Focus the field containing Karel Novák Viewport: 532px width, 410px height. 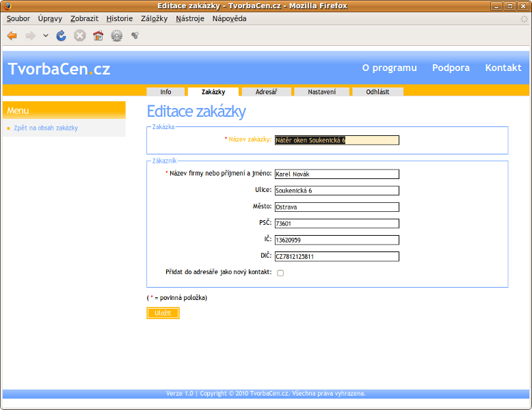pos(337,174)
